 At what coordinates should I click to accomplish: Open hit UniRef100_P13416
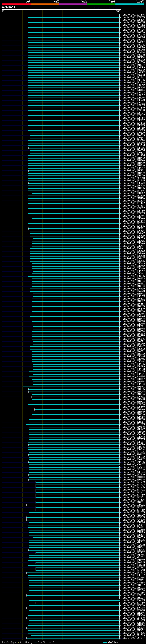pyautogui.click(x=133, y=198)
